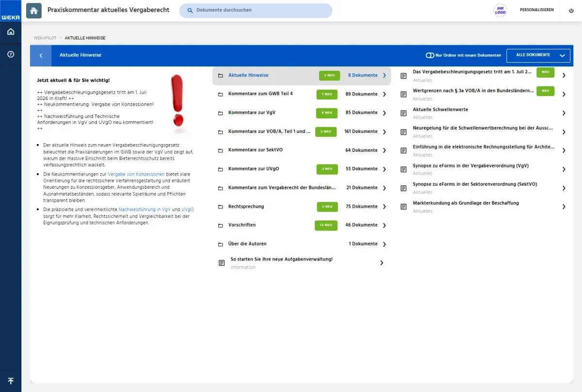Expand Kommentare zum GWB Teil 4 chevron

point(384,94)
